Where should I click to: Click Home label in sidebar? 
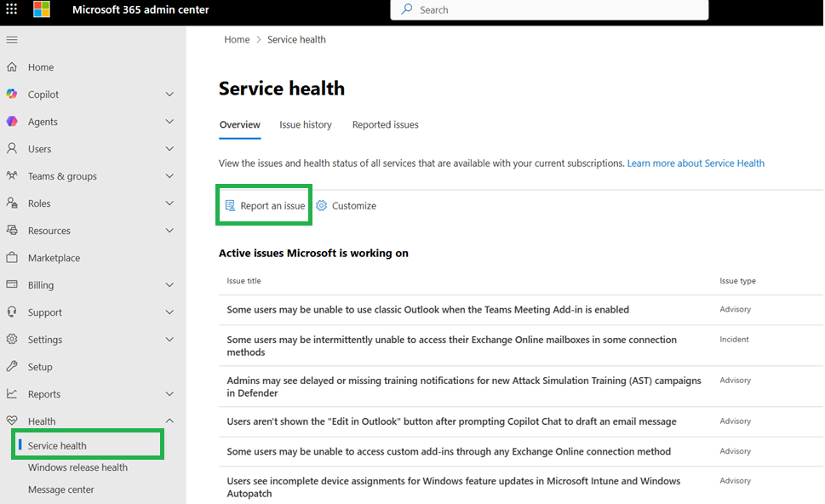point(41,67)
